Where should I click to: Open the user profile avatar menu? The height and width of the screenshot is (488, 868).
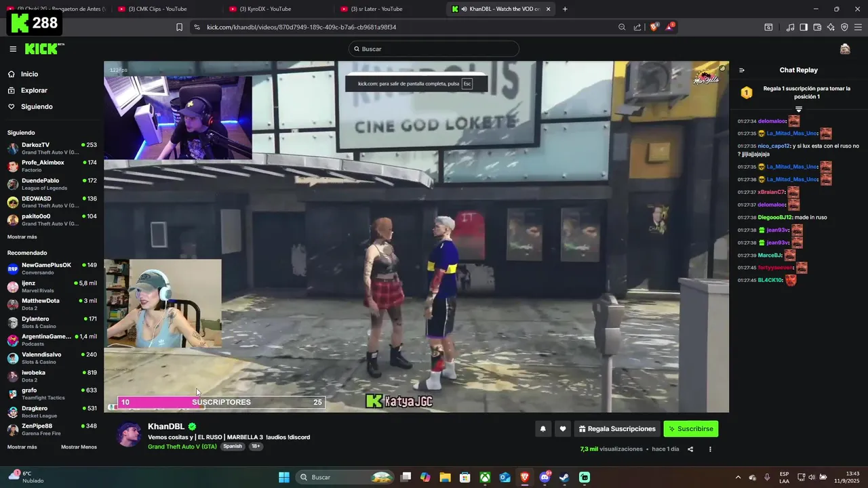845,49
